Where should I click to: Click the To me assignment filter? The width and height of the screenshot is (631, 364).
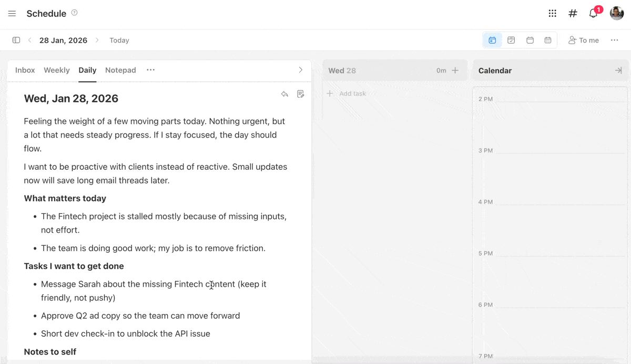pos(584,40)
